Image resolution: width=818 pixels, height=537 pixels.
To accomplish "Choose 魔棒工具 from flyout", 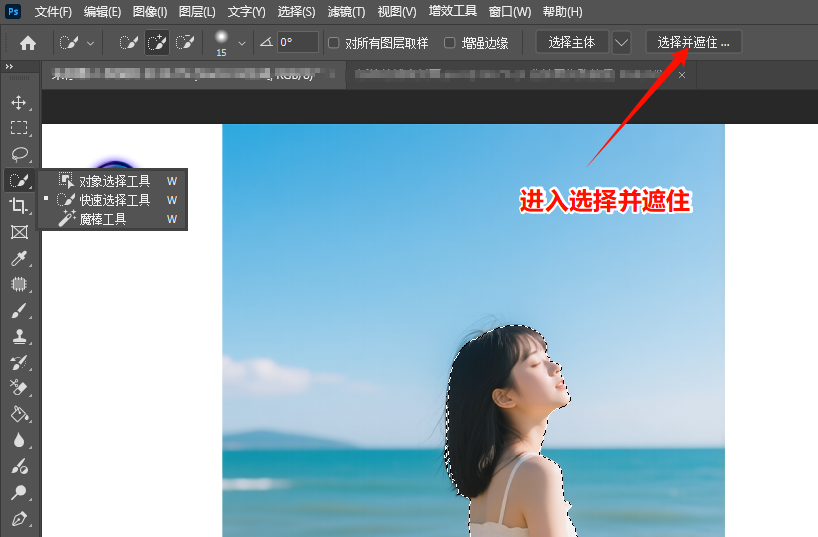I will 112,219.
